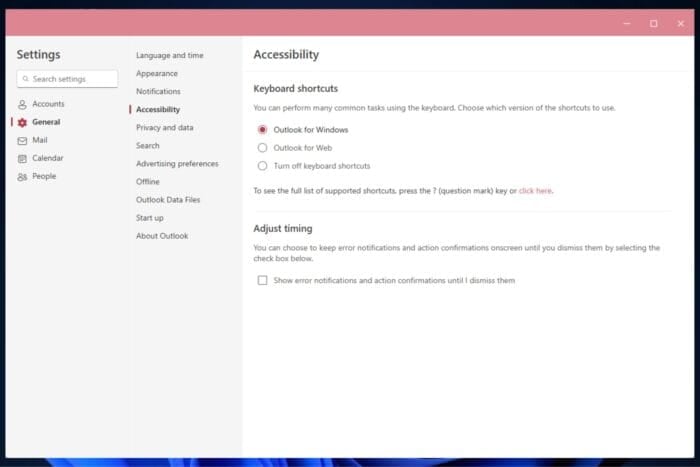Open Notifications settings page
The width and height of the screenshot is (700, 467).
click(x=158, y=91)
